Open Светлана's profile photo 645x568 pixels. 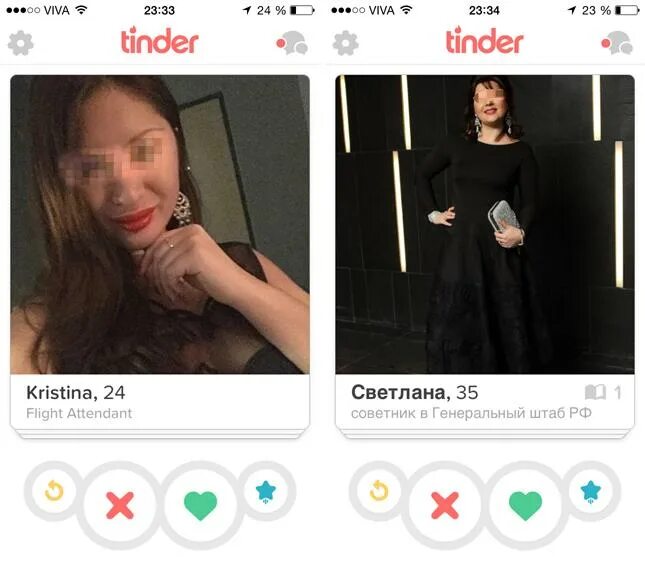[485, 224]
